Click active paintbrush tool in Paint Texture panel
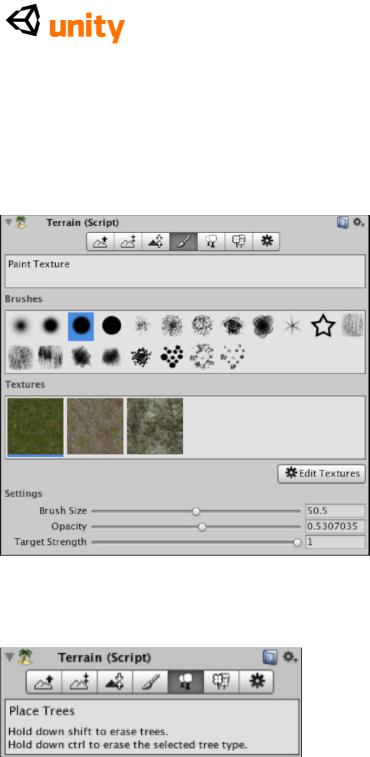Image resolution: width=370 pixels, height=757 pixels. click(x=183, y=242)
